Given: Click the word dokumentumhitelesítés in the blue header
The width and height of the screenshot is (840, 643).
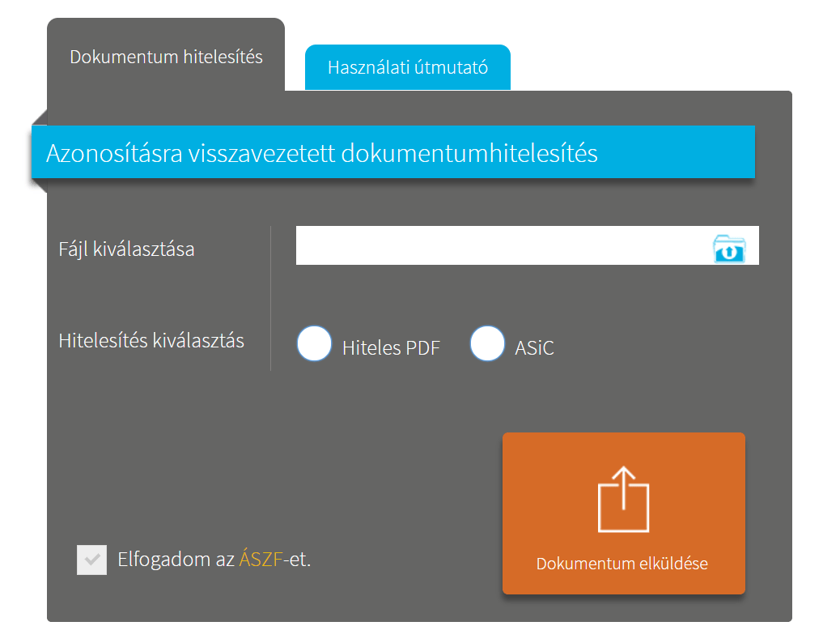Looking at the screenshot, I should coord(469,153).
